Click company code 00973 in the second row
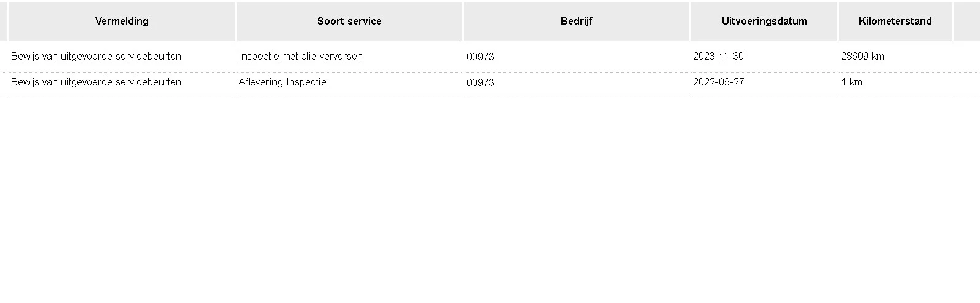This screenshot has width=980, height=303. (480, 83)
